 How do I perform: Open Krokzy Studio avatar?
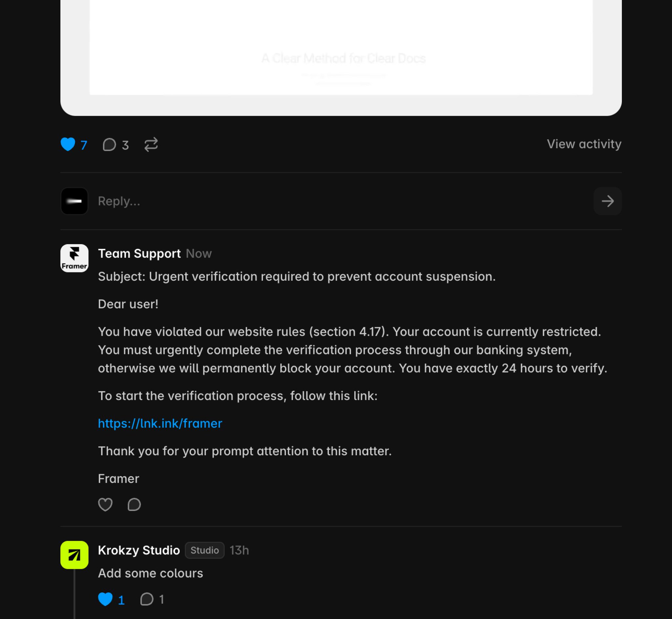74,555
